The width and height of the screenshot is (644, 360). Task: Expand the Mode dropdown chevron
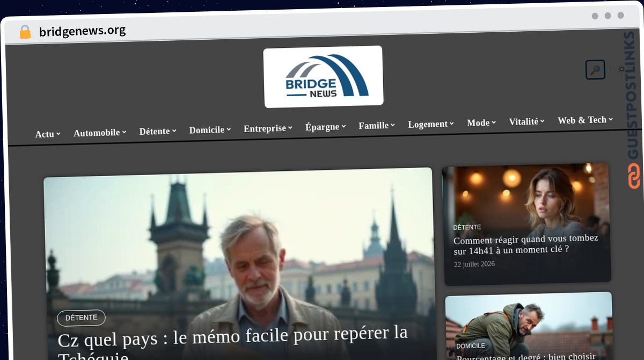click(x=494, y=123)
